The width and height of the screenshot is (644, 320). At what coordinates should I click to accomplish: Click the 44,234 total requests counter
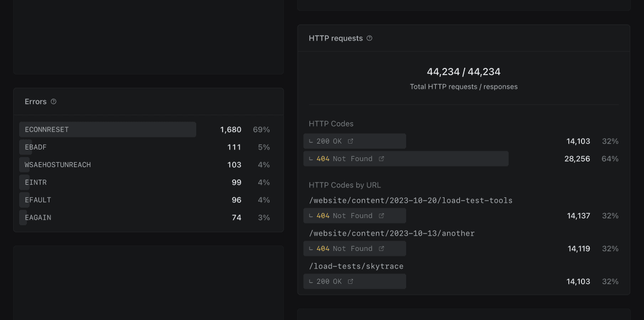(463, 71)
